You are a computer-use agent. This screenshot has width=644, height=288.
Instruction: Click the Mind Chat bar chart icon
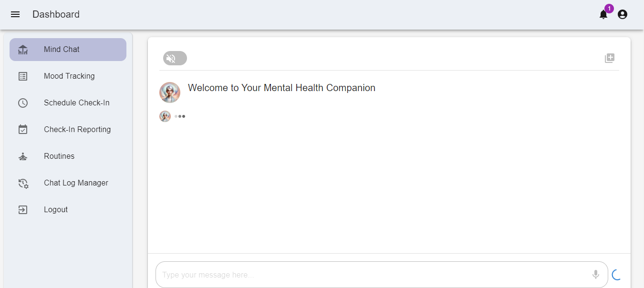[23, 49]
